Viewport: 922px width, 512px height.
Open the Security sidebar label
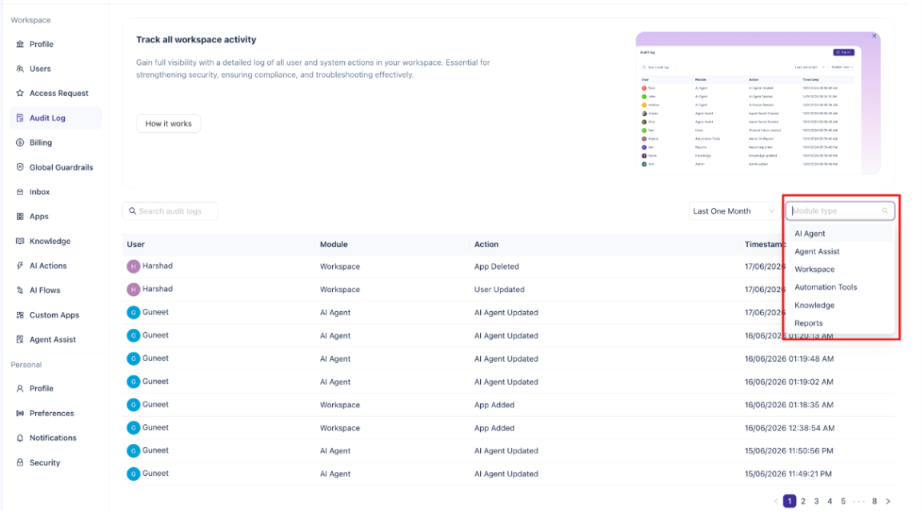tap(45, 463)
